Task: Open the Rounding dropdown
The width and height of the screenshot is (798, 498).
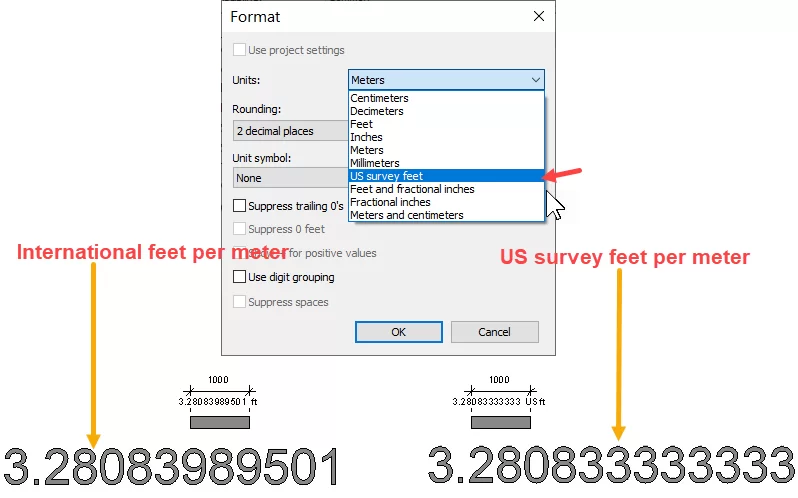Action: (290, 131)
